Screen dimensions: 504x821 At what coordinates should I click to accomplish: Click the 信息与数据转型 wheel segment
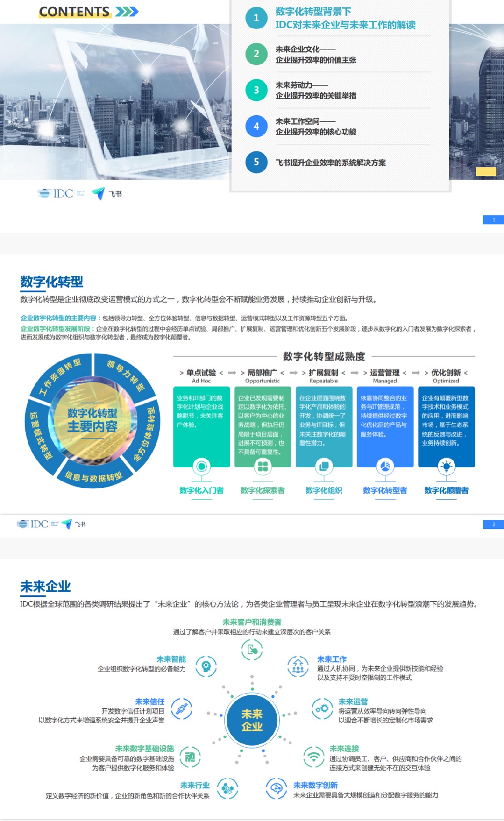point(94,476)
